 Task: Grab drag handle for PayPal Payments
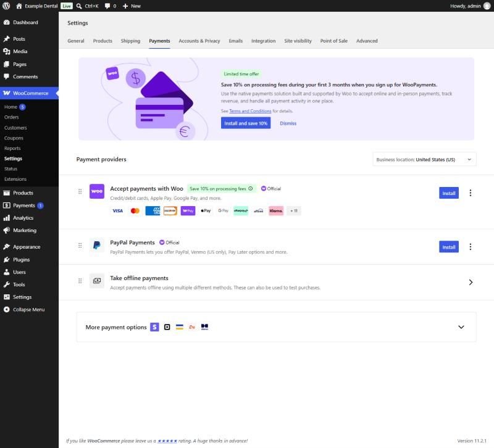80,245
